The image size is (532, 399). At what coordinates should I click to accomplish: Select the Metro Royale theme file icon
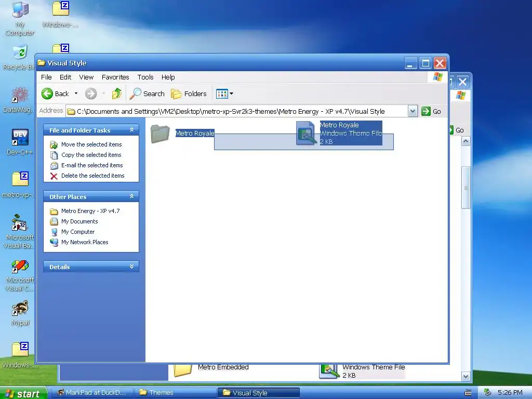(x=305, y=133)
